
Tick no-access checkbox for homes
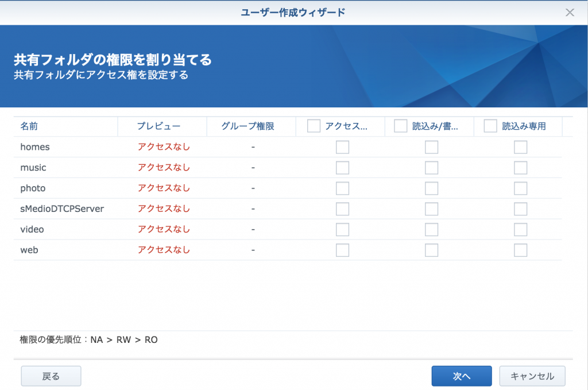[342, 147]
